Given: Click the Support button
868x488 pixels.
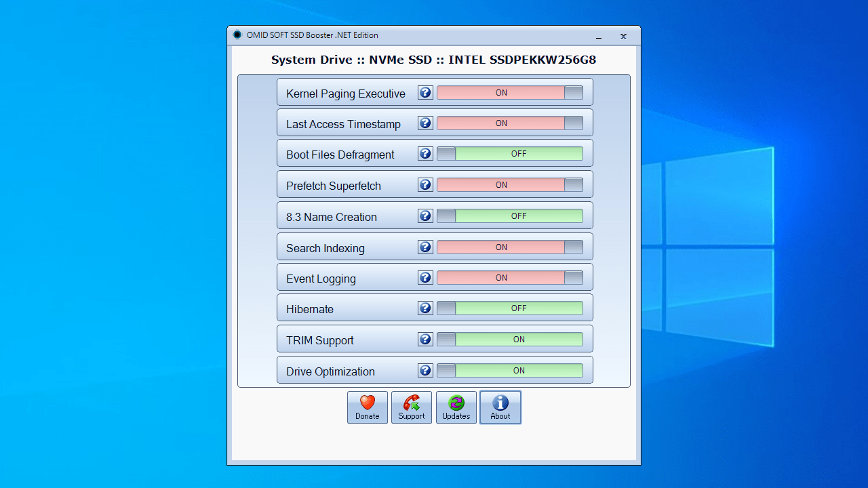Looking at the screenshot, I should (412, 407).
